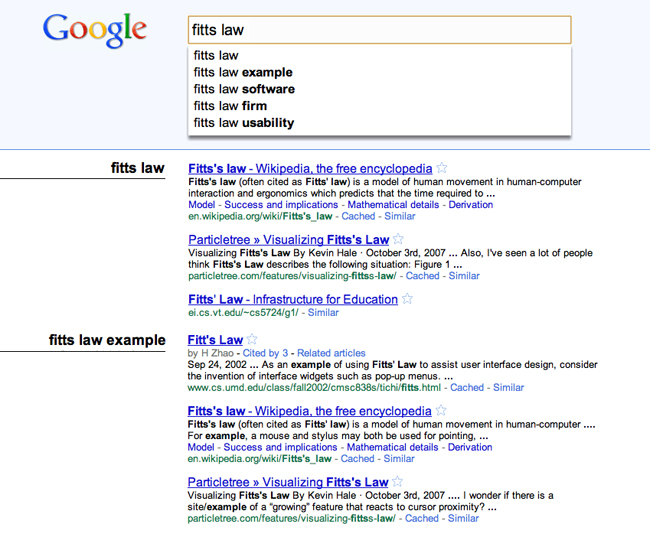Select 'fitts law usability' suggestion
Screen dimensions: 650x537
244,123
